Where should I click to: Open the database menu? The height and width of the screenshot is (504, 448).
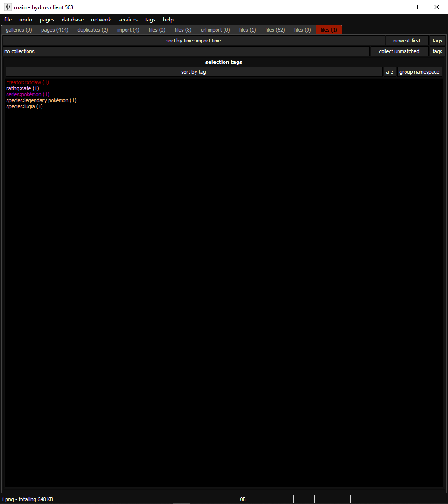click(x=72, y=20)
